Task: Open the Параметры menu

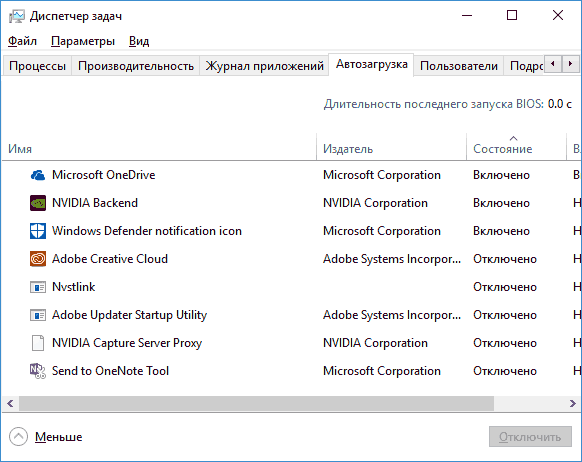Action: click(83, 41)
